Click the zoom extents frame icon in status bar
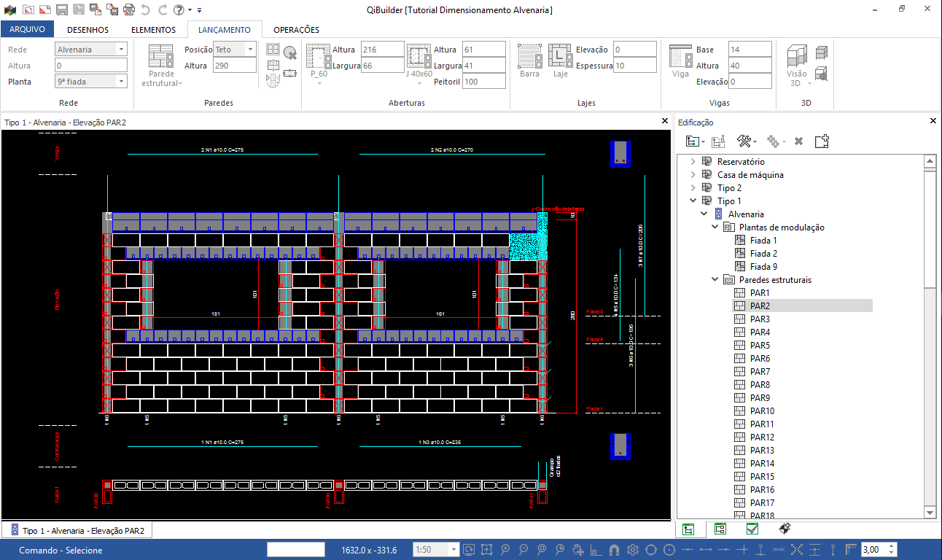This screenshot has height=560, width=942. (x=486, y=550)
